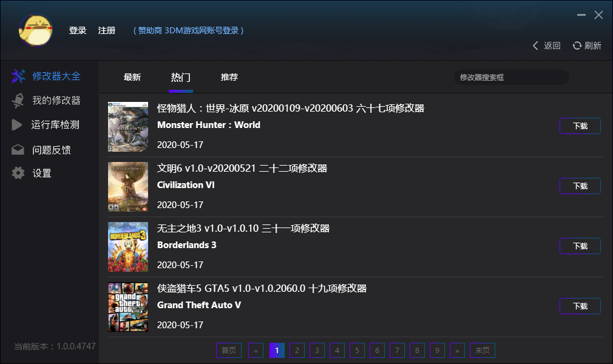Click the user avatar icon
613x364 pixels.
point(36,30)
